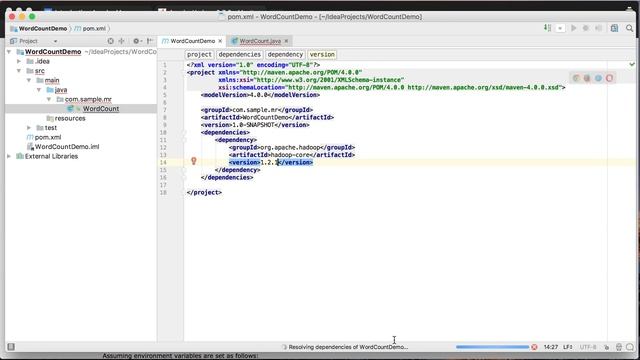
Task: Click the dependency XML breadcrumb
Action: [x=285, y=54]
